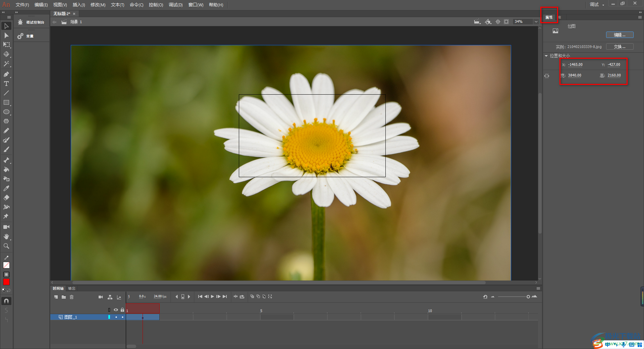The image size is (644, 349).
Task: Select the Eyedropper tool
Action: pos(6,188)
